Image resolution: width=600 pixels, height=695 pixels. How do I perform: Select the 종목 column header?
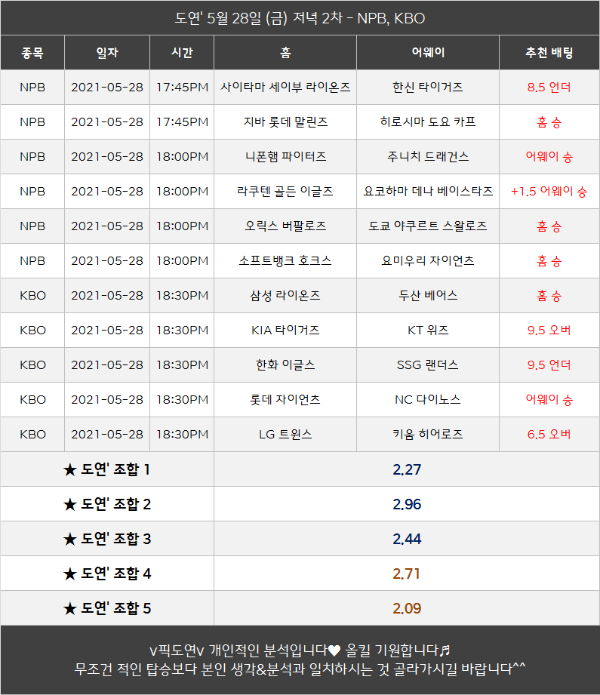[x=32, y=53]
